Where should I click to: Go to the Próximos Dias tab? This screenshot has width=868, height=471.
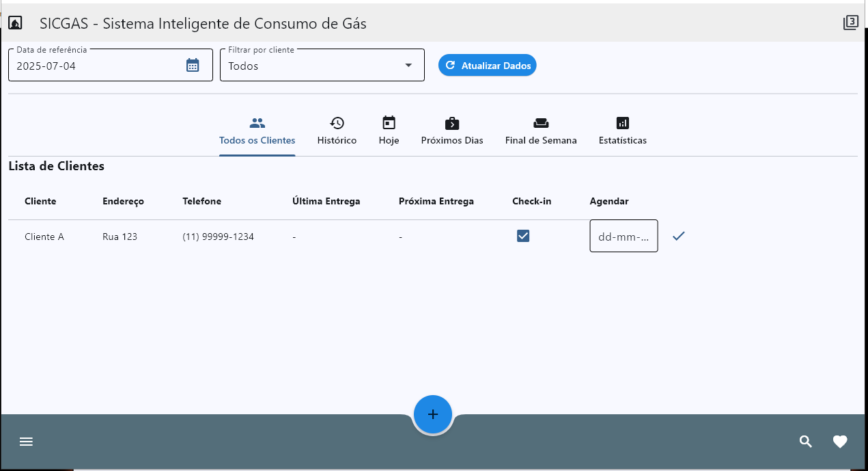452,131
